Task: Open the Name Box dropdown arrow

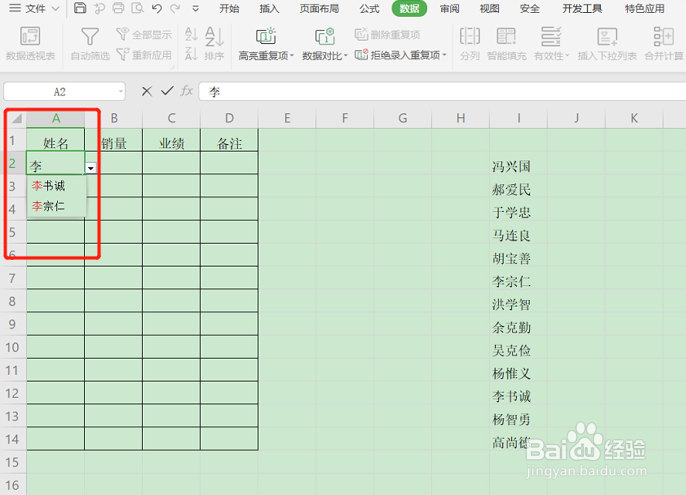Action: click(120, 92)
